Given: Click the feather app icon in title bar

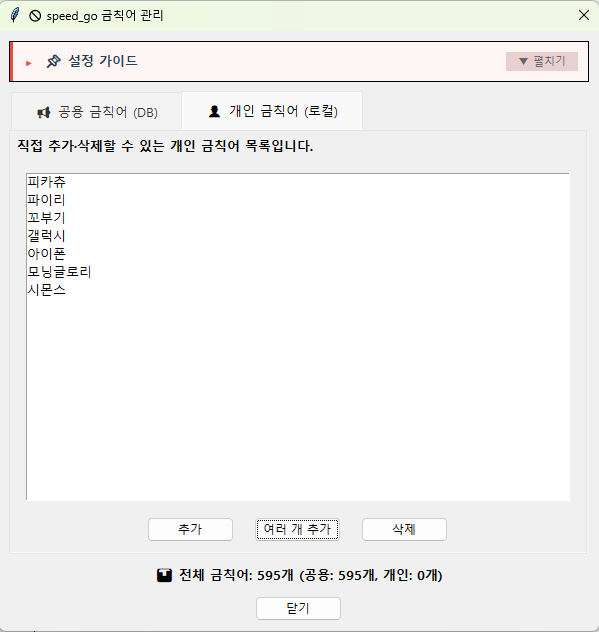Looking at the screenshot, I should [x=15, y=15].
